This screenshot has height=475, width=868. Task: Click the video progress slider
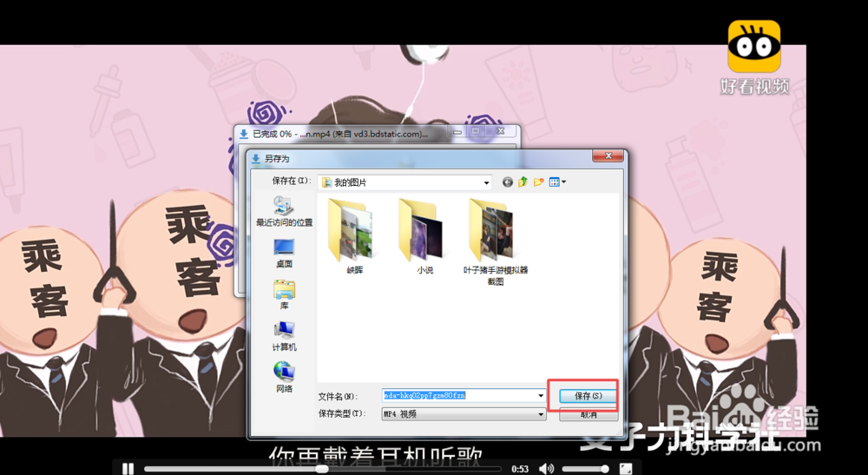tap(322, 469)
